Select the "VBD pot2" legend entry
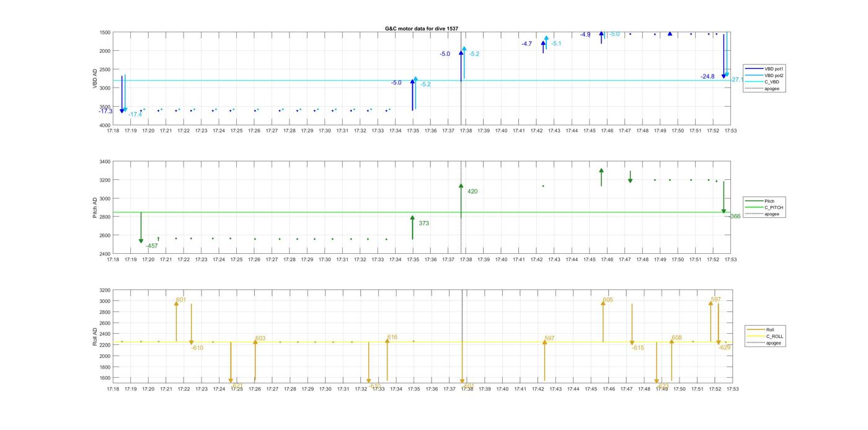Screen dimensions: 868x430 click(764, 75)
